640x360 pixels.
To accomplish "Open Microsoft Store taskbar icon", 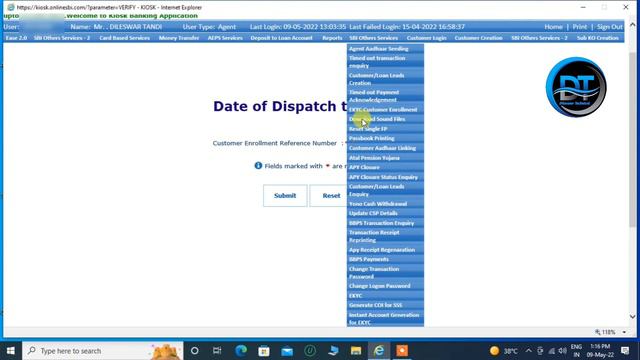I will (264, 351).
